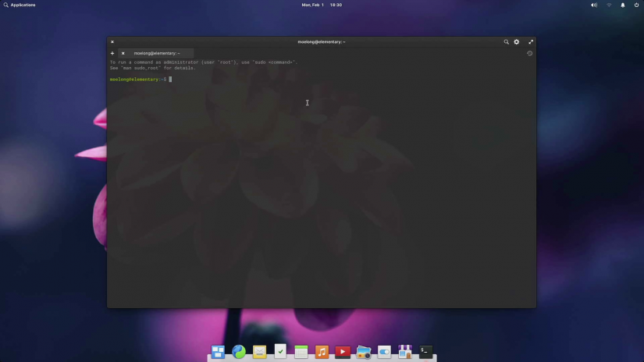
Task: Add a new terminal tab with plus
Action: [x=112, y=53]
